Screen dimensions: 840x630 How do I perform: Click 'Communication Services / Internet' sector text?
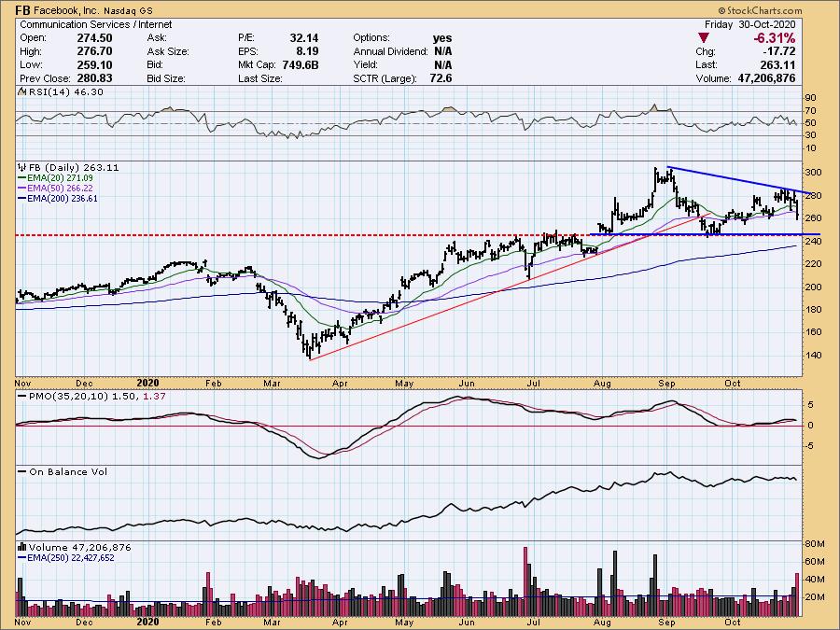click(x=96, y=24)
